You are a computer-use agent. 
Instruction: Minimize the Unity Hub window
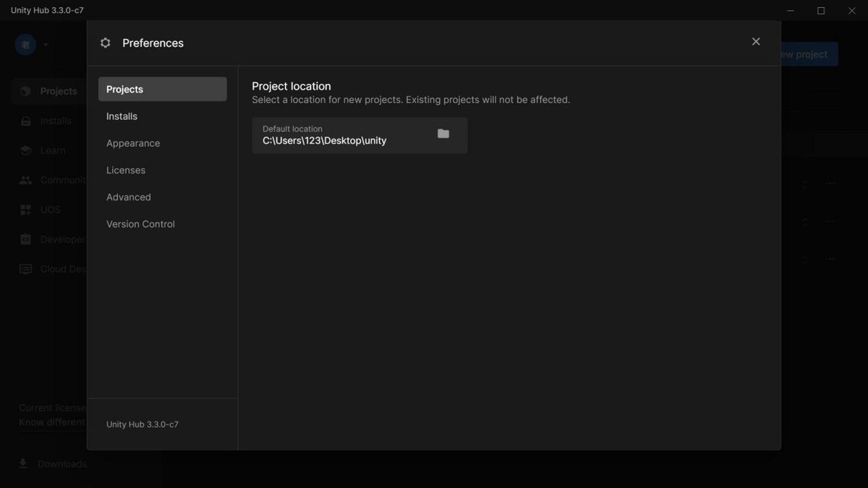(791, 11)
